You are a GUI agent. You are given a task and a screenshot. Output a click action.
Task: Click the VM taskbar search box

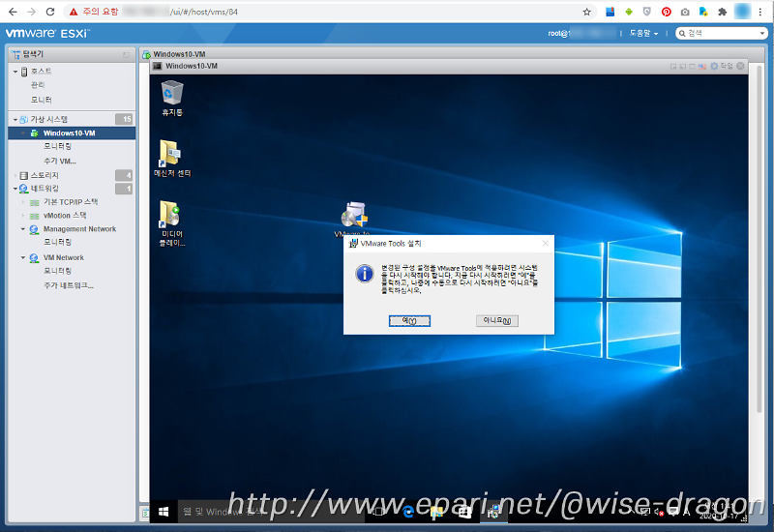coord(271,512)
